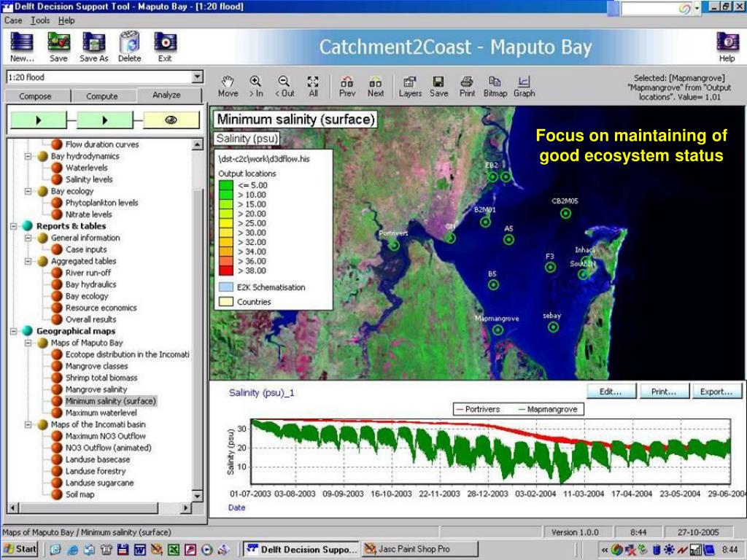
Task: Click the second green workflow step arrow
Action: pos(105,120)
